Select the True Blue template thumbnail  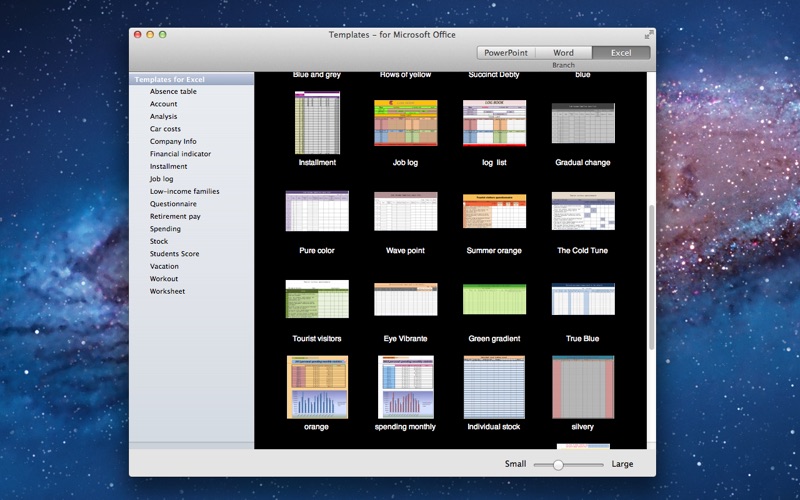click(583, 299)
